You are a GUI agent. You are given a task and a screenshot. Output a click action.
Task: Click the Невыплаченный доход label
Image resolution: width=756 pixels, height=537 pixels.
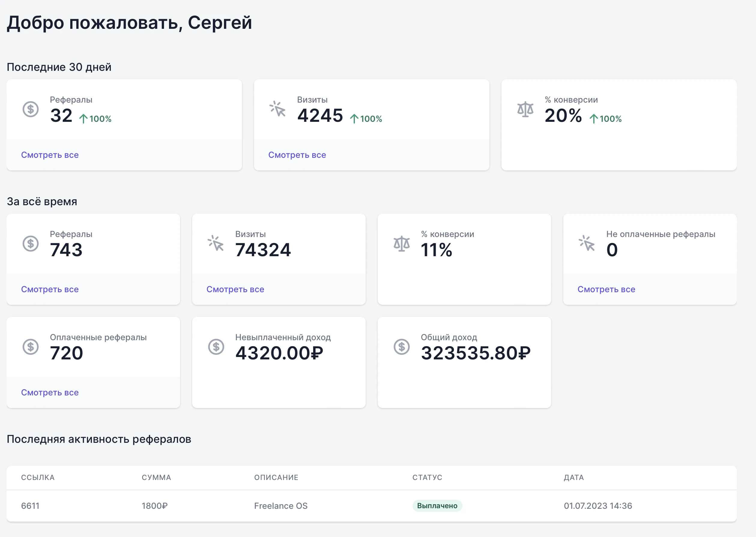coord(283,337)
